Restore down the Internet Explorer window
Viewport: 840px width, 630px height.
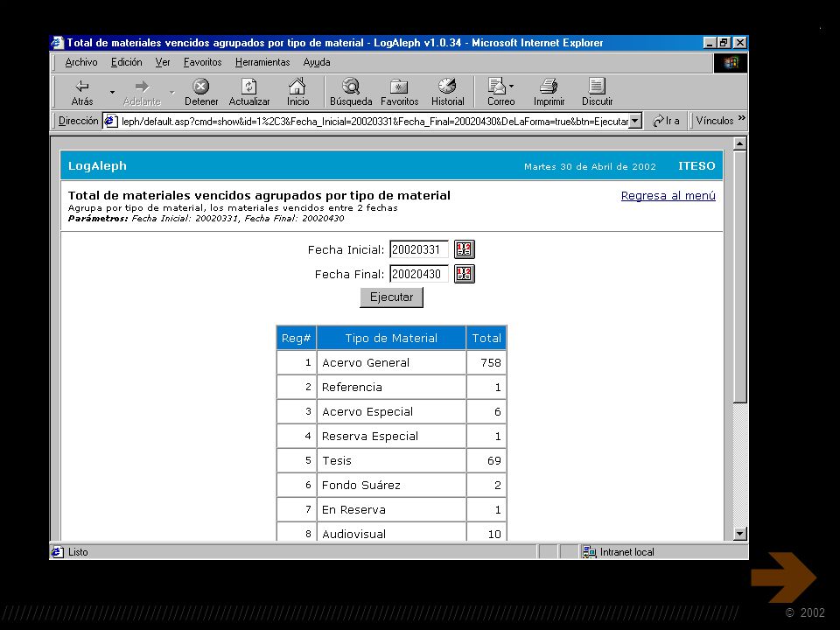tap(724, 43)
